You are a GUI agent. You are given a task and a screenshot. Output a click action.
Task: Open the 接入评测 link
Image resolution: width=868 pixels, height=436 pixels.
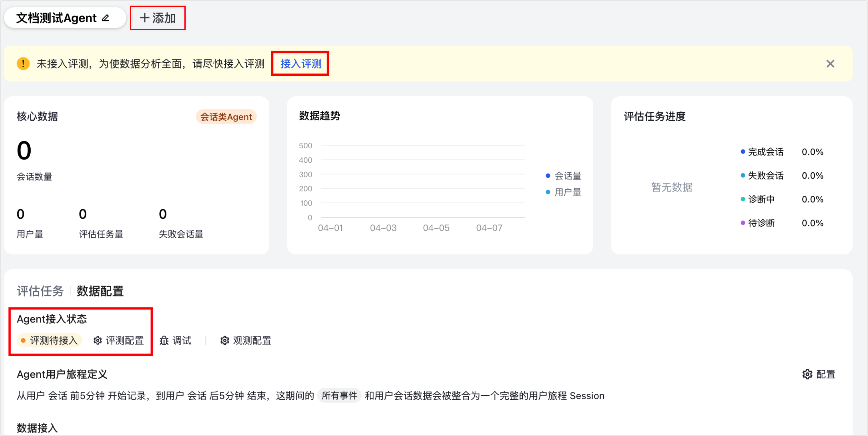[x=301, y=63]
